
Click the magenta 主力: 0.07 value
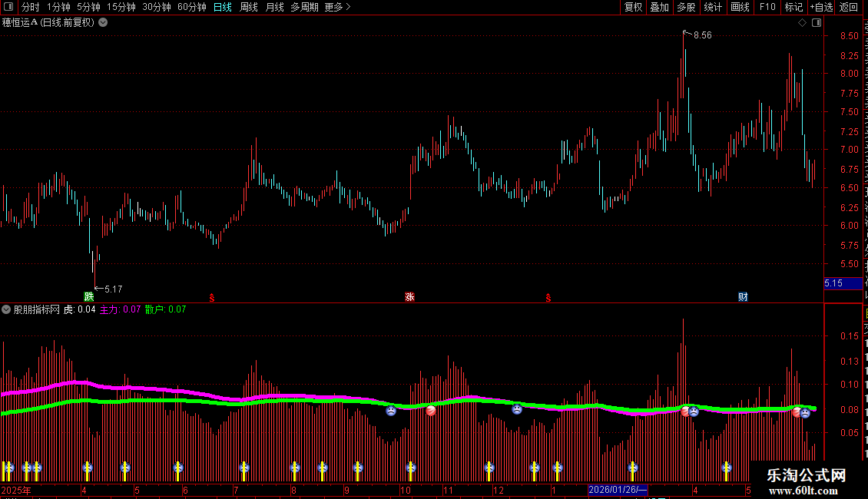(120, 309)
